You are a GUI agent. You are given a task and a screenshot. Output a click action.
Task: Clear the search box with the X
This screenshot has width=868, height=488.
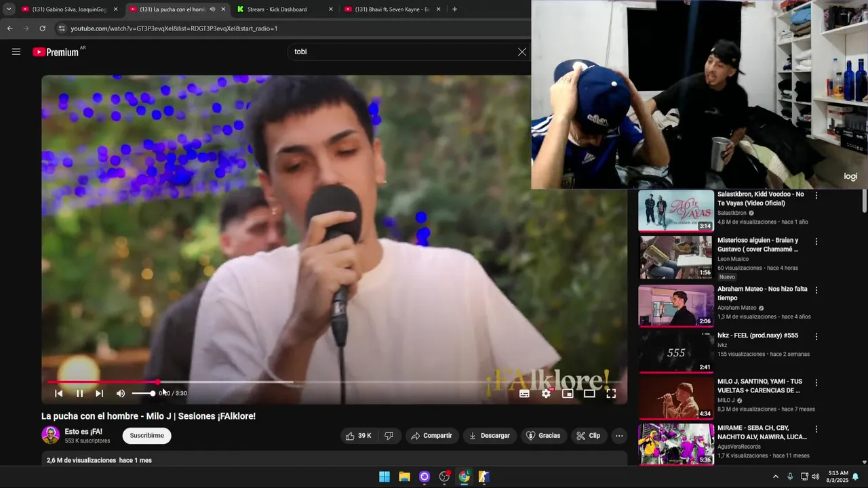point(522,52)
